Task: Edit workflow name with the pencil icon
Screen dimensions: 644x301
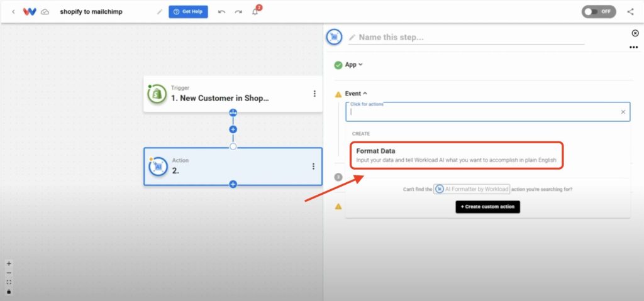Action: click(x=160, y=12)
